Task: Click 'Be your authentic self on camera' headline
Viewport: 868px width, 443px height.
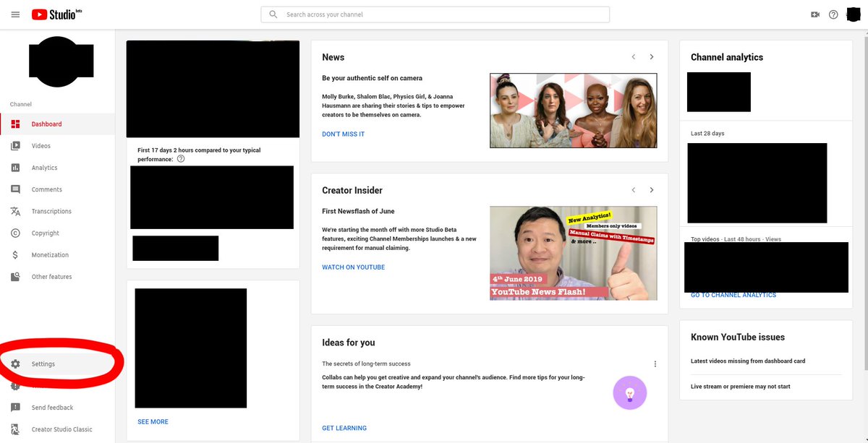Action: pyautogui.click(x=373, y=78)
